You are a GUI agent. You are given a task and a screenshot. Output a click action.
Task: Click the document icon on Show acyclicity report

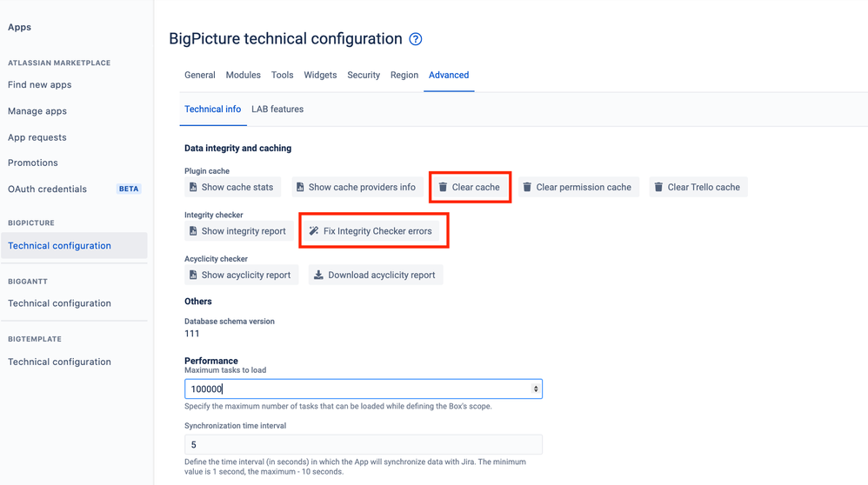point(192,275)
